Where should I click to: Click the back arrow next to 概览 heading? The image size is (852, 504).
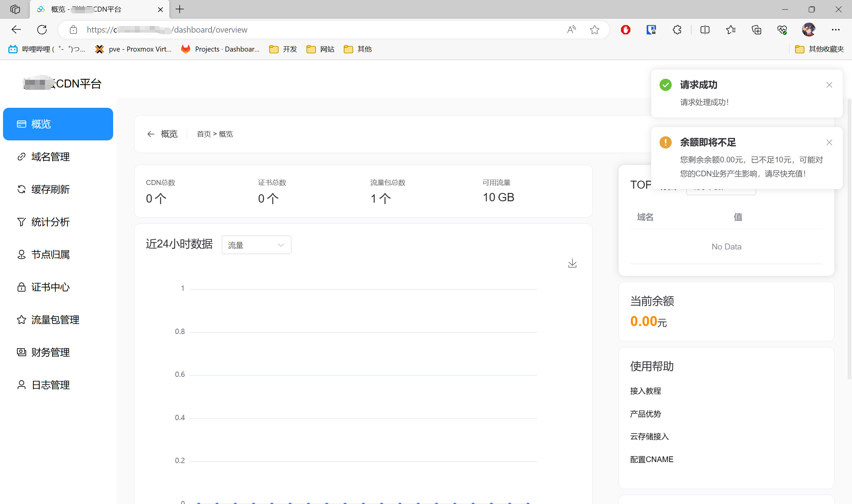pyautogui.click(x=151, y=134)
